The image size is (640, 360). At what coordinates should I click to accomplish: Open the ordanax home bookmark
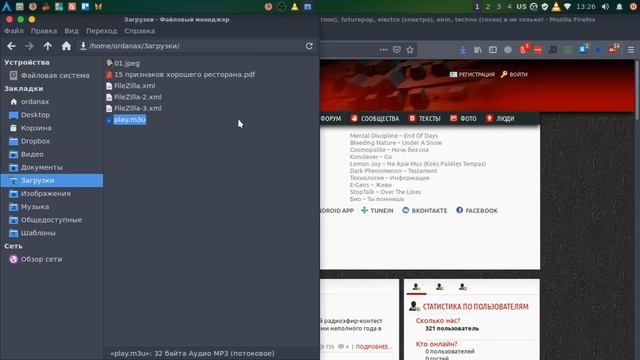(x=51, y=102)
